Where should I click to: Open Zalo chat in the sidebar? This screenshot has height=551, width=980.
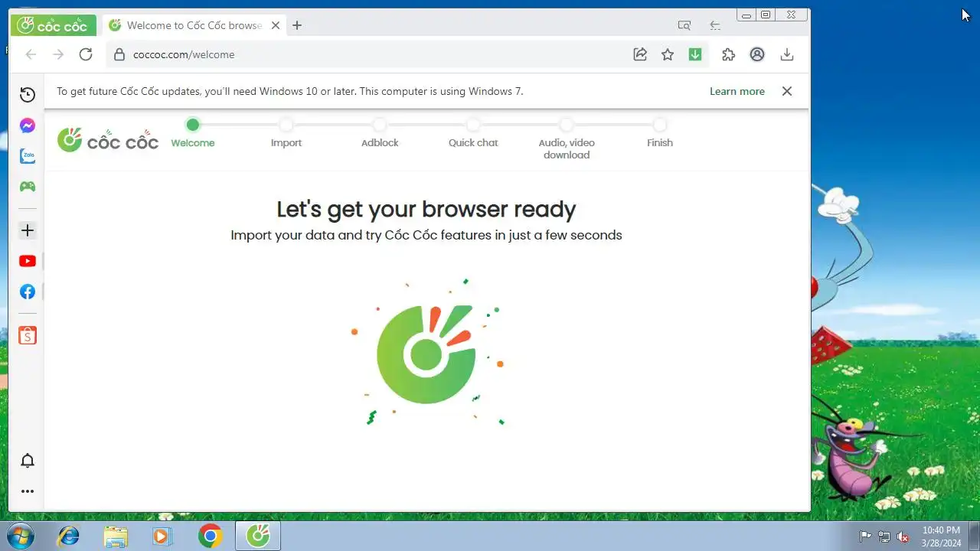point(28,156)
